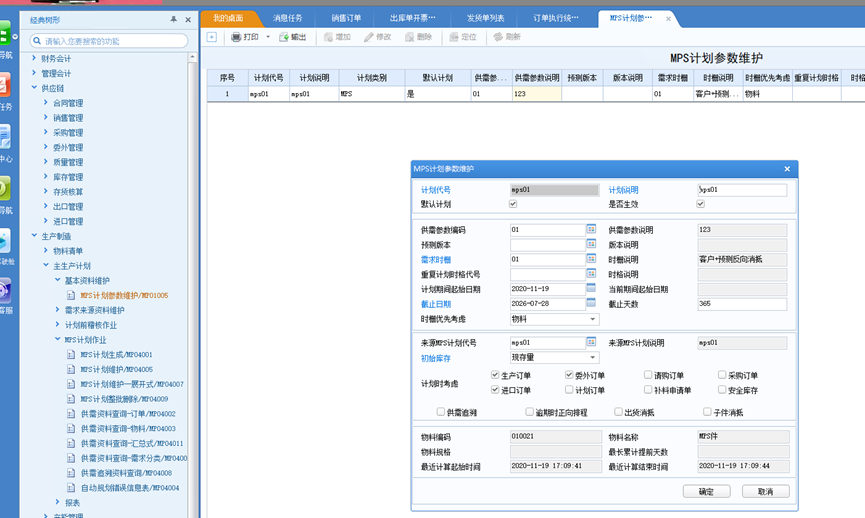Click the 确定 button in dialog

(x=706, y=491)
